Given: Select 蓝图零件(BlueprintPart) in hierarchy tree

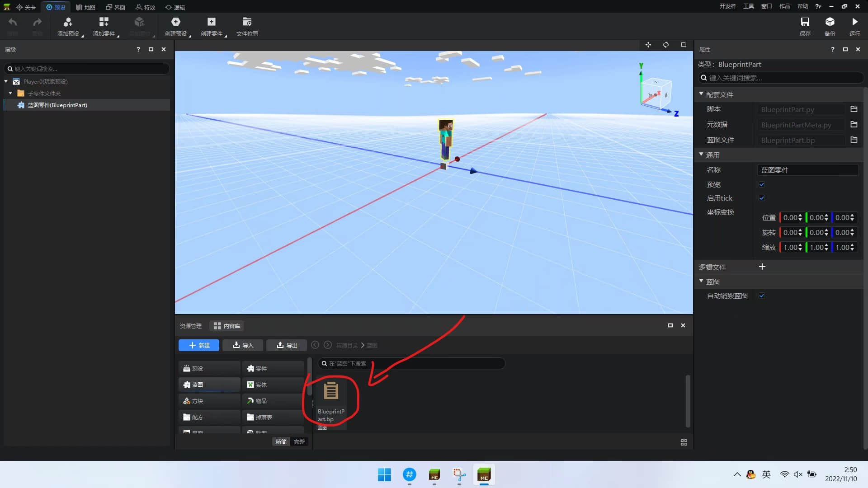Looking at the screenshot, I should click(x=87, y=105).
